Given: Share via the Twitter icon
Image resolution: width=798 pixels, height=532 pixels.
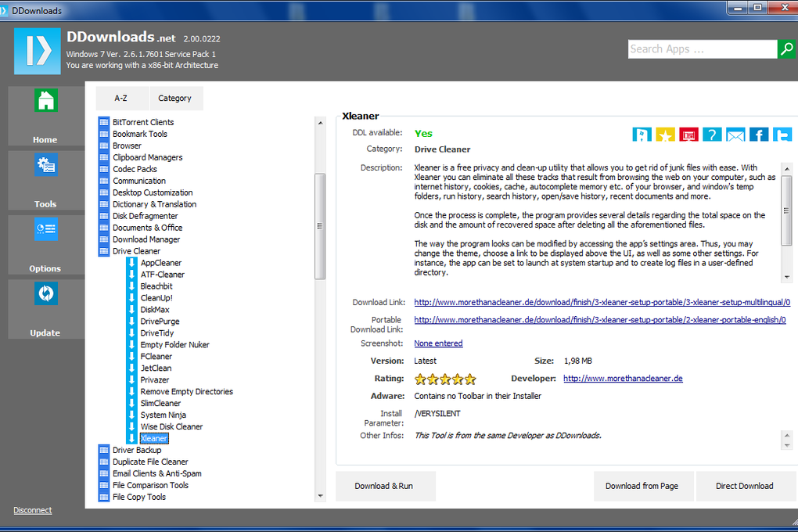Looking at the screenshot, I should [x=782, y=135].
